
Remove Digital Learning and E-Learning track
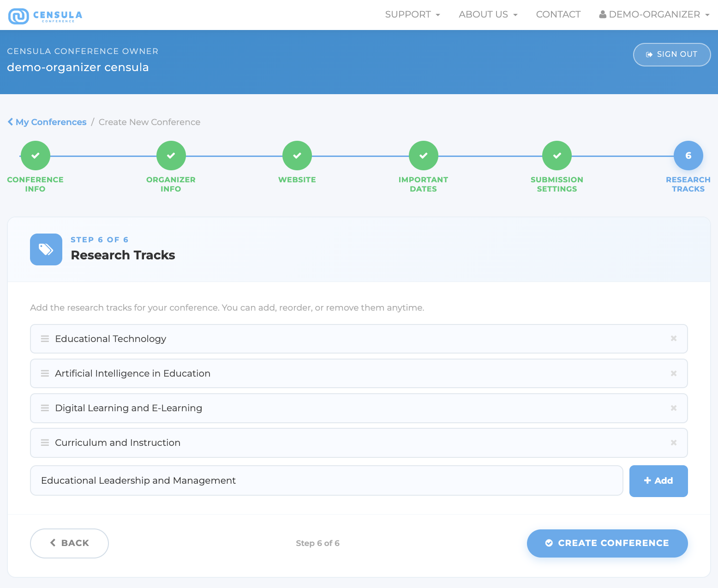(674, 408)
